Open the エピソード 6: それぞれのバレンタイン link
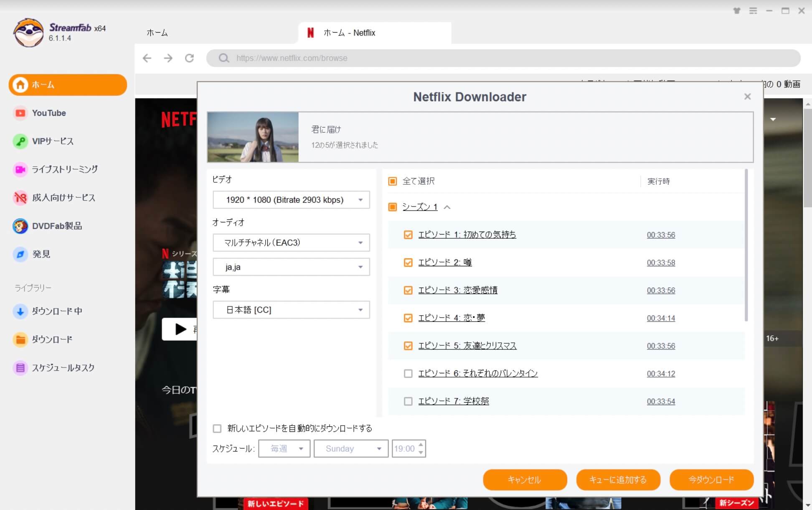Screen dimensions: 812x510 (478, 374)
